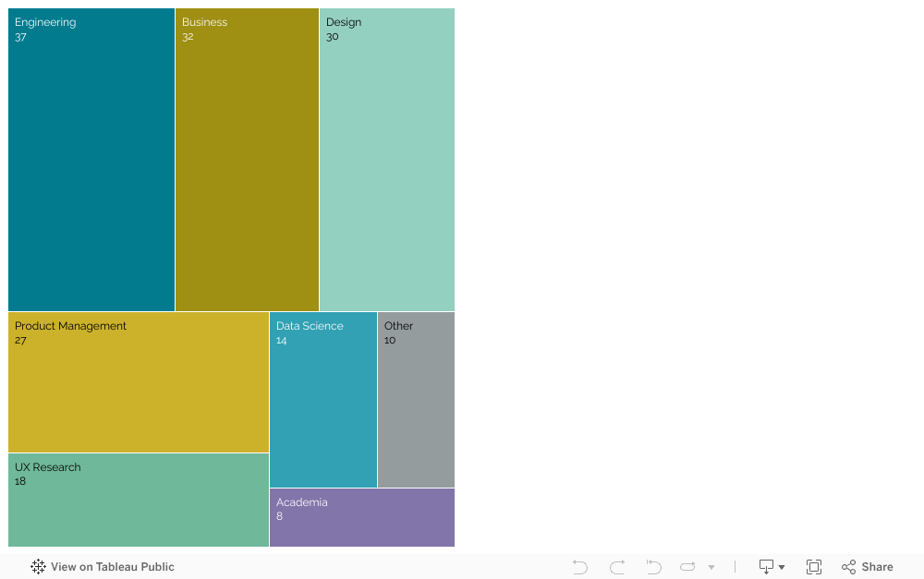The image size is (924, 579).
Task: Enter full screen mode
Action: 814,567
